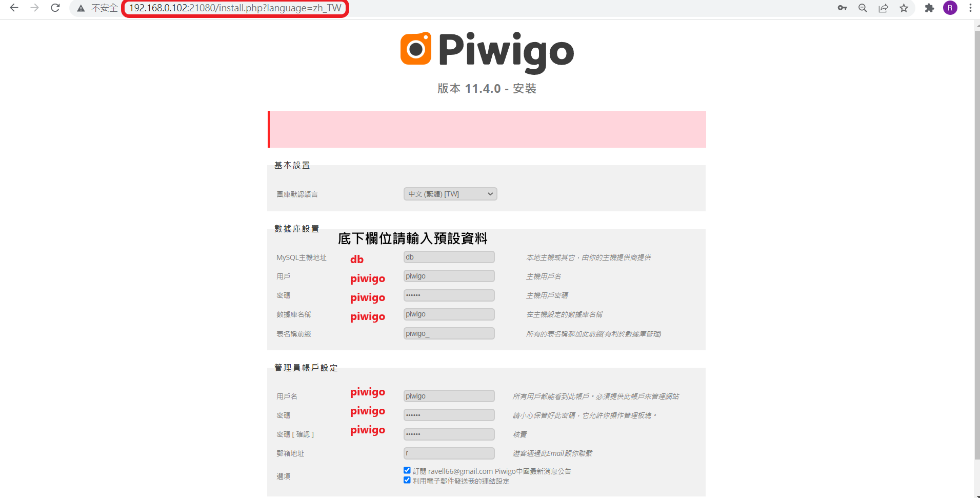Viewport: 980px width, 498px height.
Task: Click the 圖庫默認語言 label
Action: tap(297, 194)
